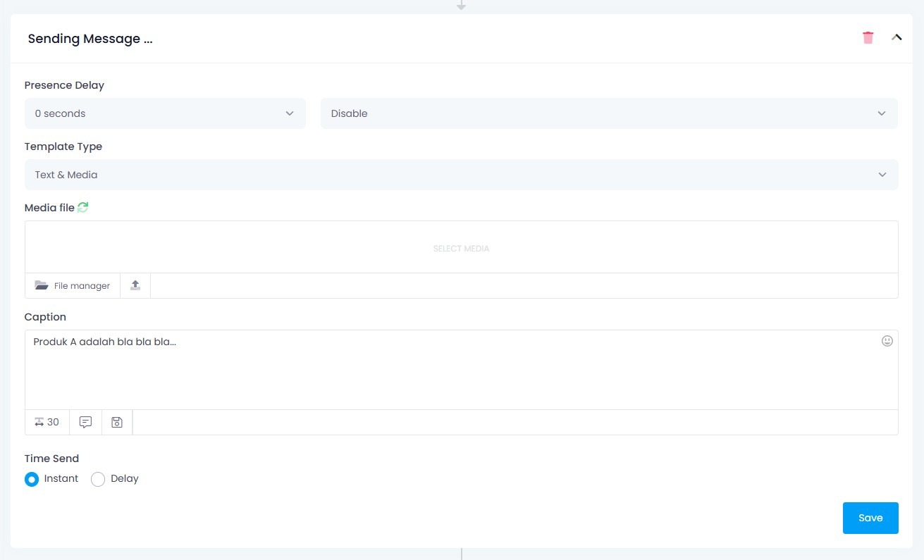Collapse the Sending Message panel

pyautogui.click(x=897, y=38)
